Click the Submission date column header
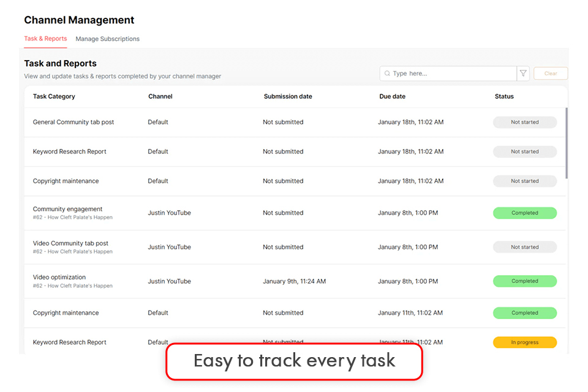 (288, 96)
